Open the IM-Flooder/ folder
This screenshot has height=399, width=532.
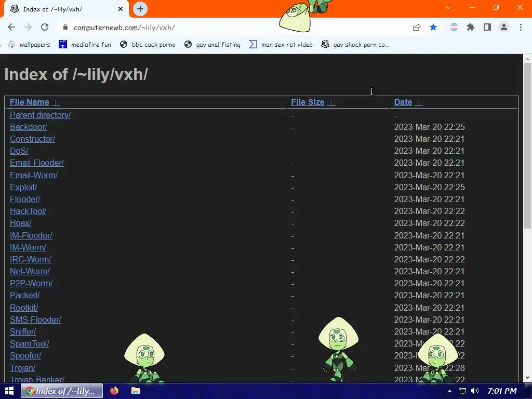[x=31, y=235]
